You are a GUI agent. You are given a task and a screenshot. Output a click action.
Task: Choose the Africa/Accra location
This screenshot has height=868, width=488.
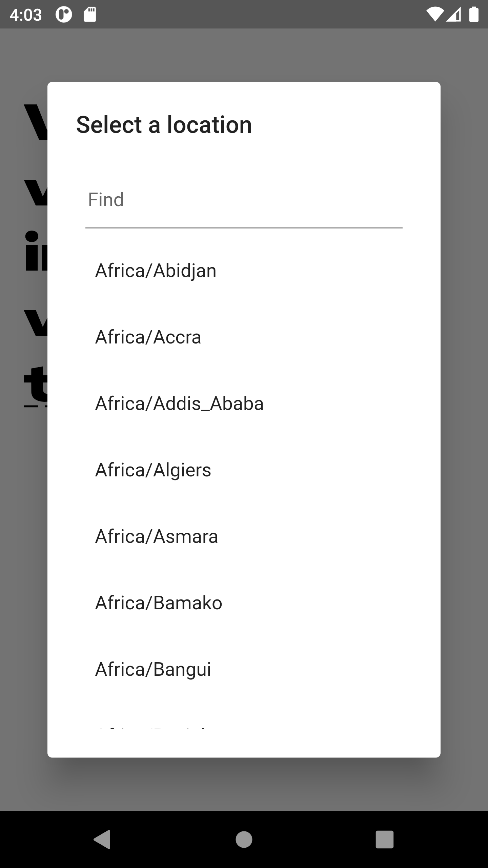pyautogui.click(x=244, y=337)
